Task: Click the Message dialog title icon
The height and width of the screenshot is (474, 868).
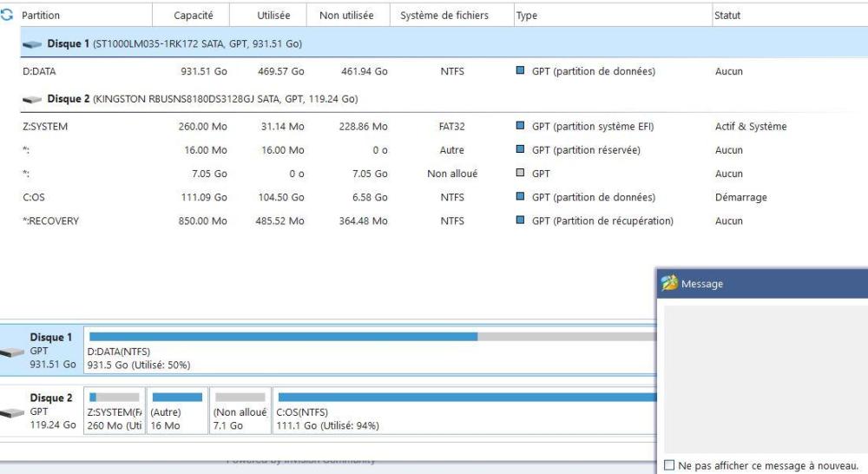Action: tap(668, 284)
